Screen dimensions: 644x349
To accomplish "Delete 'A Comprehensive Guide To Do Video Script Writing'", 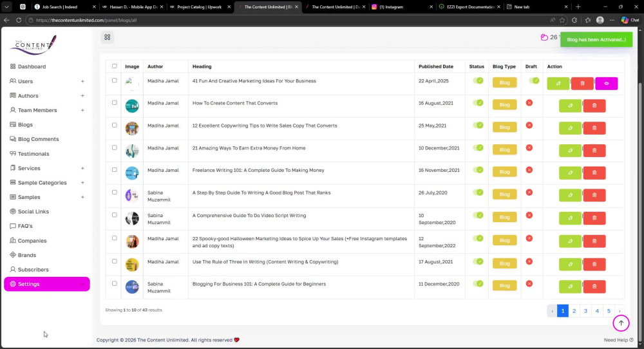I will [594, 218].
